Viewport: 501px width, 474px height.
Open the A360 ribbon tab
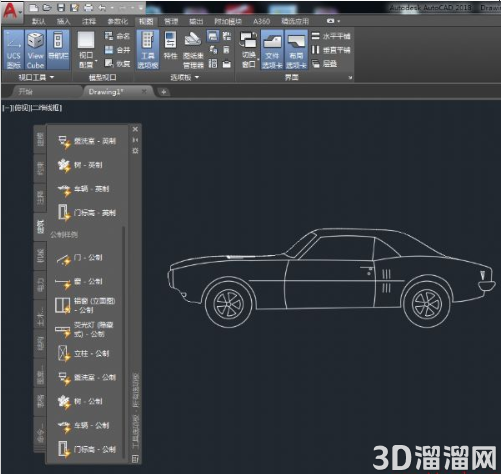tap(261, 22)
